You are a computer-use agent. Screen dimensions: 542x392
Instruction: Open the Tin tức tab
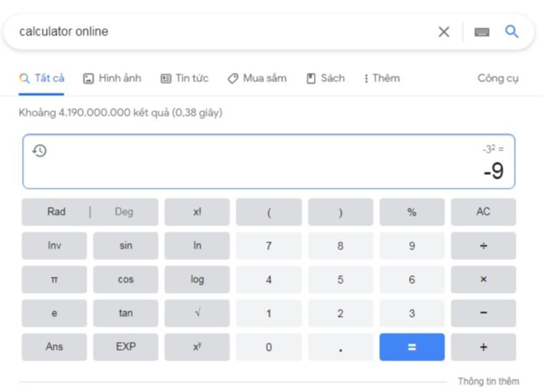click(185, 78)
